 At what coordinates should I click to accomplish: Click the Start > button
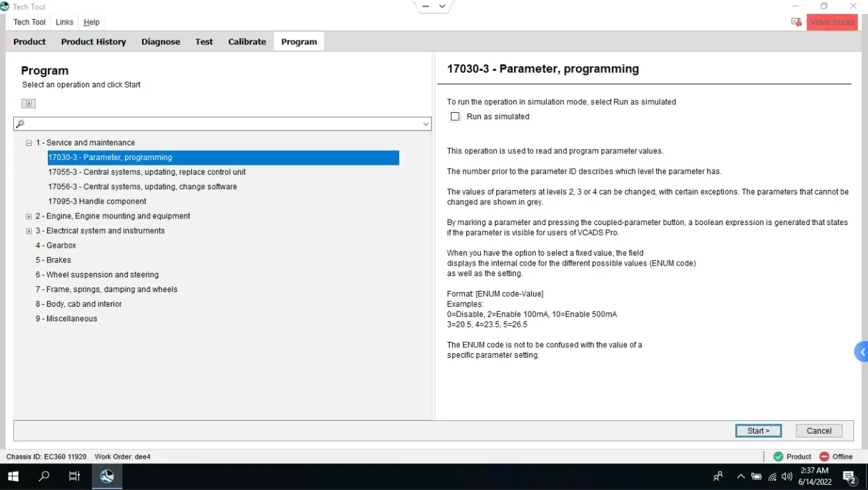click(758, 431)
